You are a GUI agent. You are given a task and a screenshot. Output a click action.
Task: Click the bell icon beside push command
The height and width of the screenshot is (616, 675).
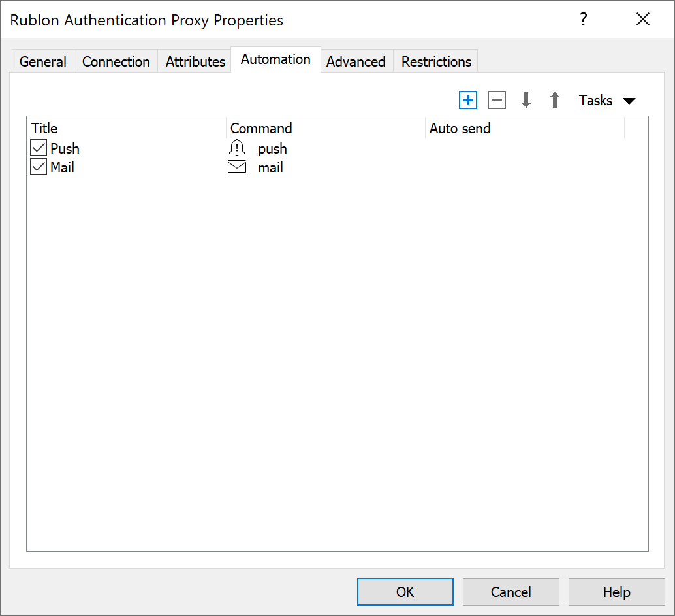click(x=237, y=148)
